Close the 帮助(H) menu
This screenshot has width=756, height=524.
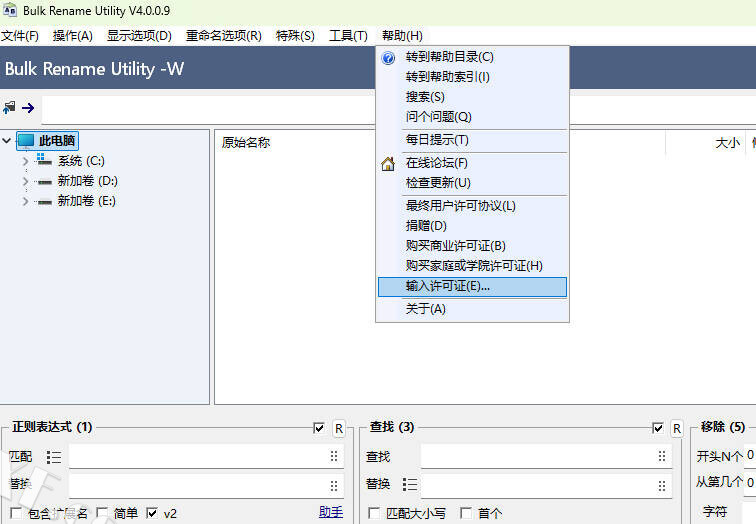pyautogui.click(x=402, y=36)
